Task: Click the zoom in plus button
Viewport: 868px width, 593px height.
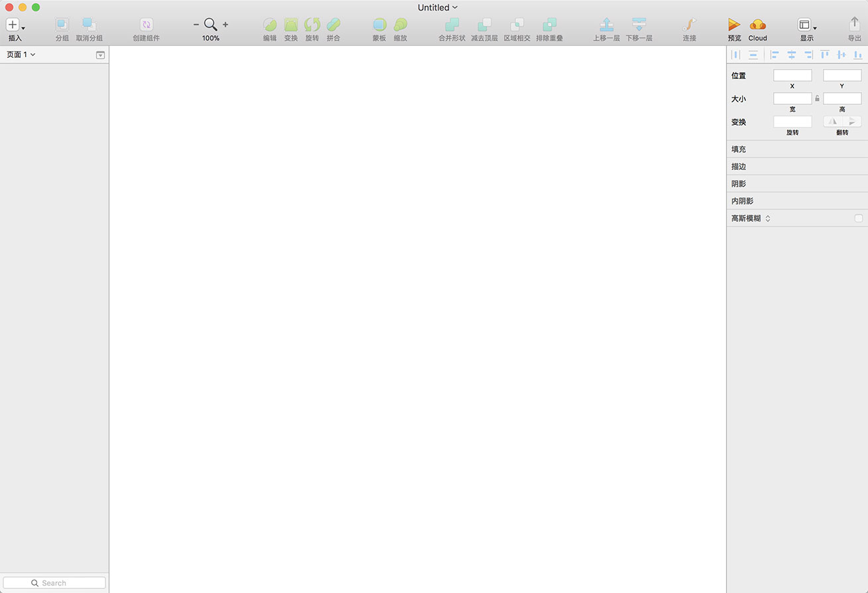Action: pyautogui.click(x=225, y=25)
